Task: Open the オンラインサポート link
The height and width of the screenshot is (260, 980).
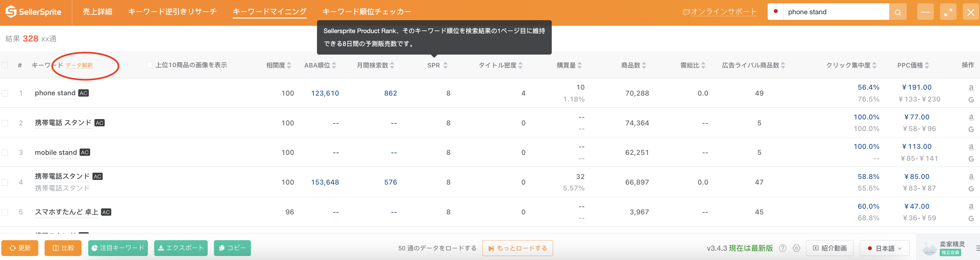Action: click(720, 12)
